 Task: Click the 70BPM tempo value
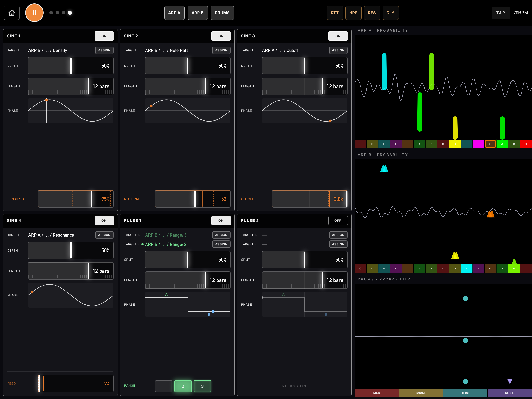coord(520,13)
